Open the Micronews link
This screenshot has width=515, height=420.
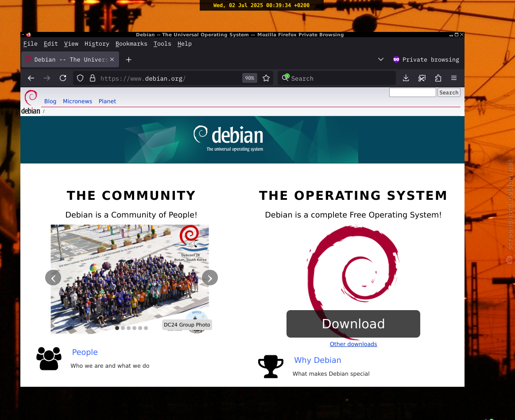77,101
